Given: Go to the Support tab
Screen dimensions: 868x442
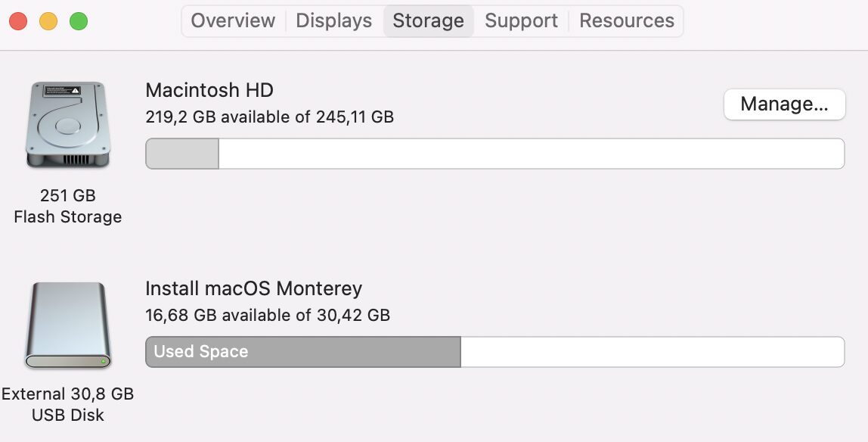Looking at the screenshot, I should click(x=521, y=20).
